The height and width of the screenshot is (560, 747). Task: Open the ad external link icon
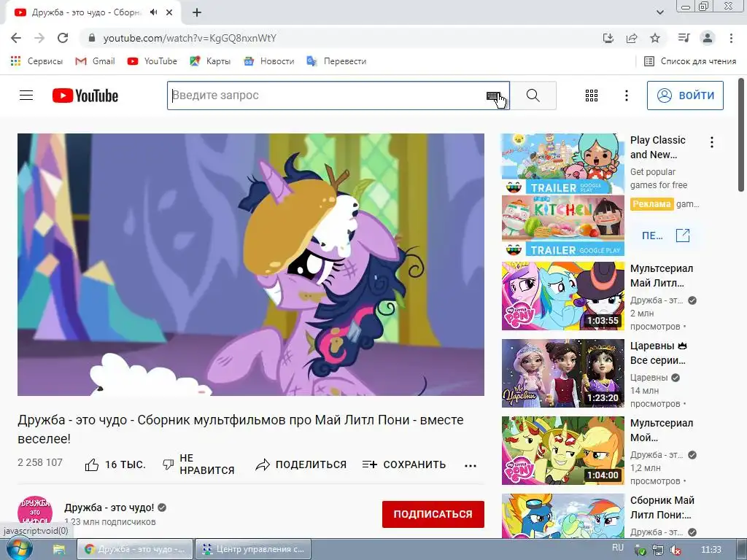pyautogui.click(x=683, y=236)
